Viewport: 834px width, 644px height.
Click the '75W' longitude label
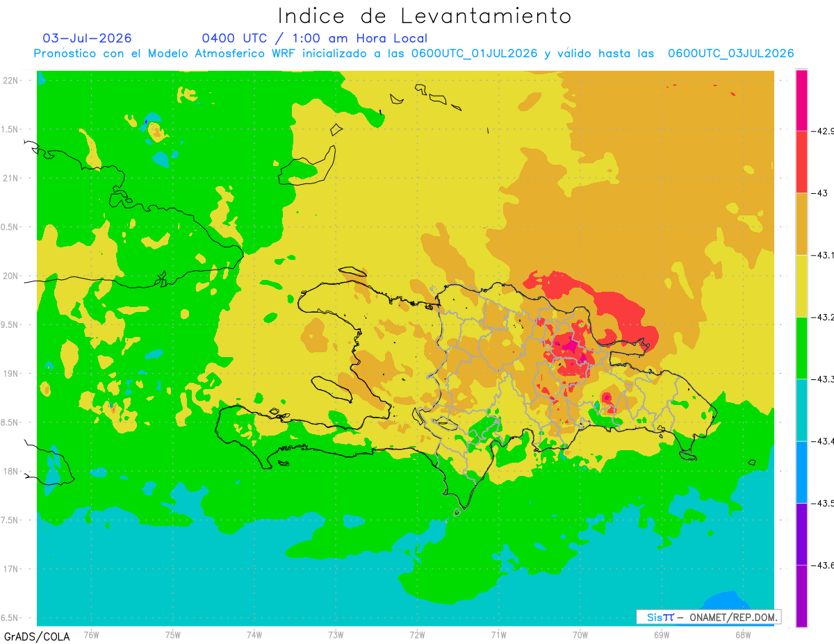pos(173,634)
